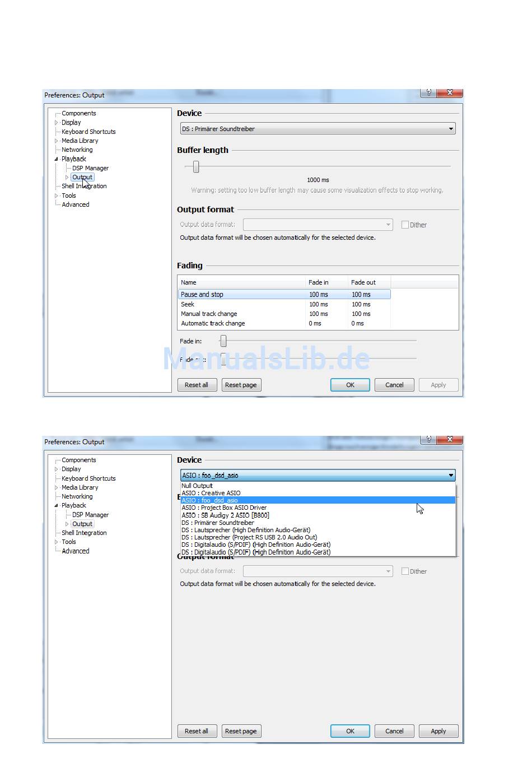Click the help question-mark button in lower dialog
The image size is (532, 777).
tap(428, 439)
